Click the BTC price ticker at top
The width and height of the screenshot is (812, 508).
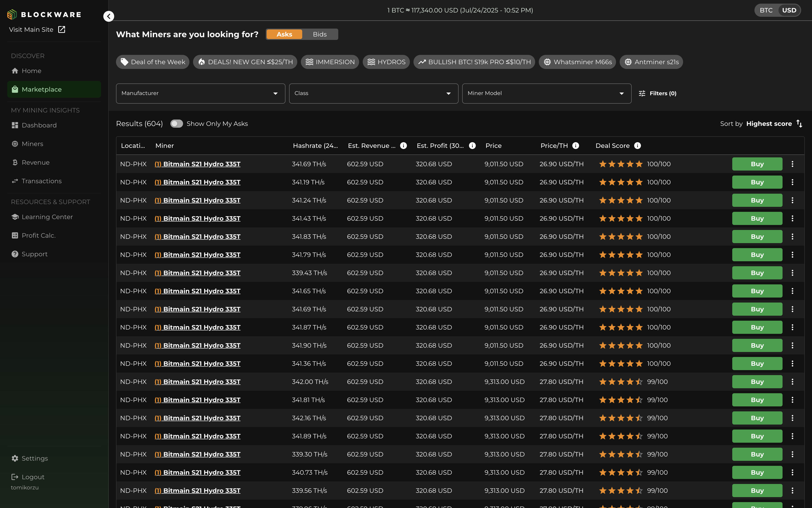[460, 10]
